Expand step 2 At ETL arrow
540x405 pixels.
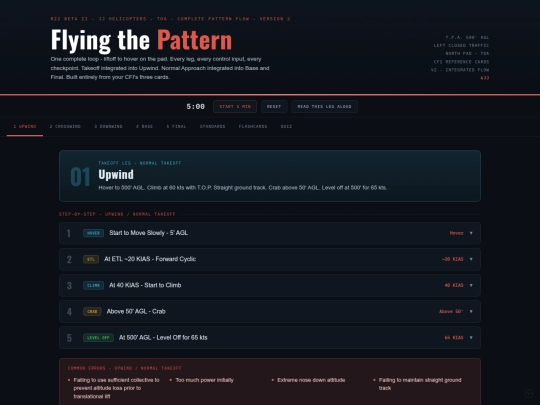471,259
